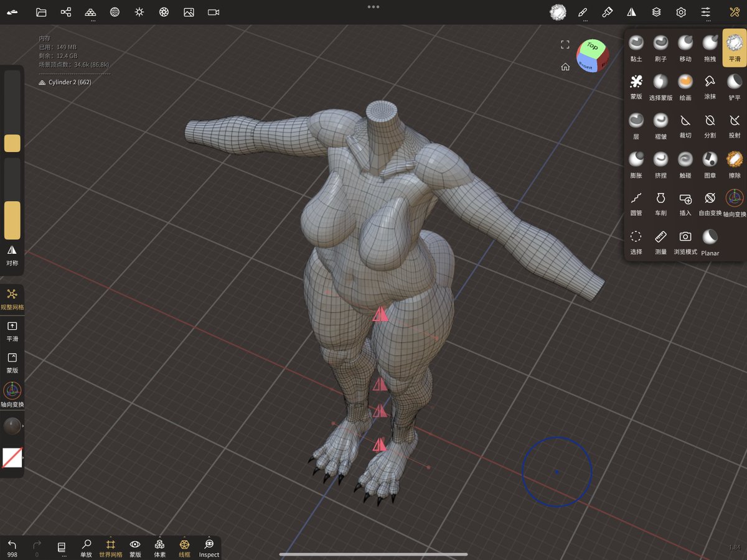This screenshot has height=560, width=747.
Task: Toggle 世界网格 world grid display
Action: click(111, 547)
